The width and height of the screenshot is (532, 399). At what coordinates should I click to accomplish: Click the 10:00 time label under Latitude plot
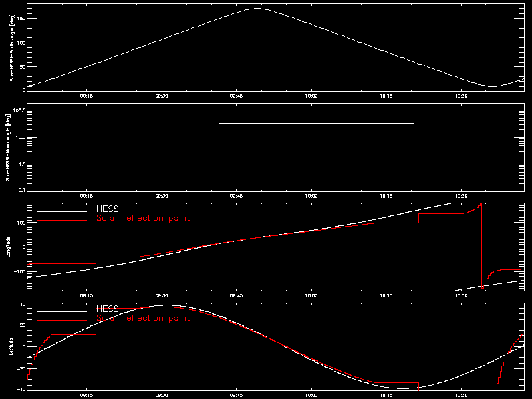click(x=311, y=396)
